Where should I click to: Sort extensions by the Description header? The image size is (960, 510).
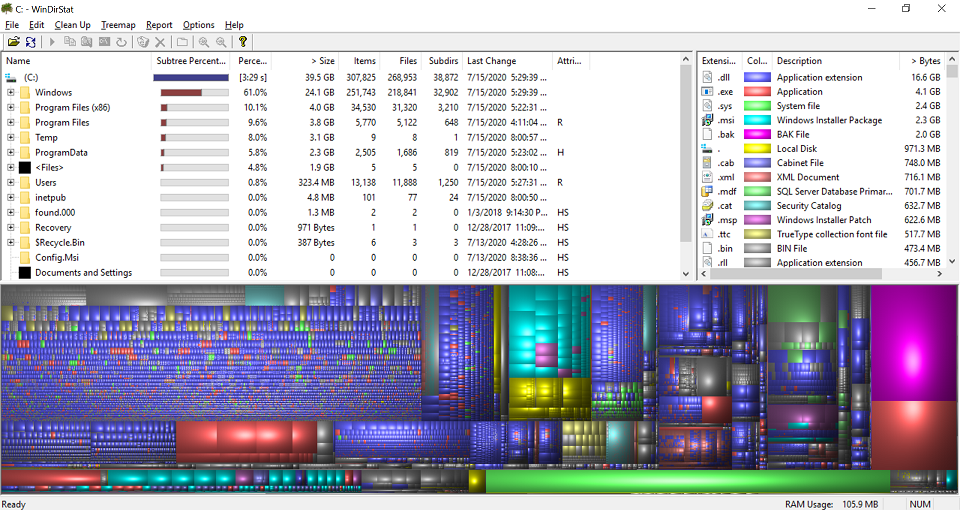(x=836, y=61)
